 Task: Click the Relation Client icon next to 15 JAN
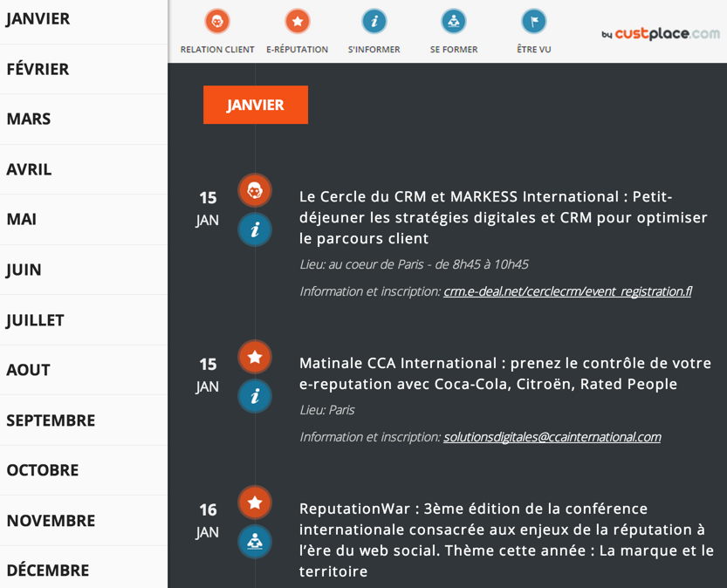tap(254, 190)
